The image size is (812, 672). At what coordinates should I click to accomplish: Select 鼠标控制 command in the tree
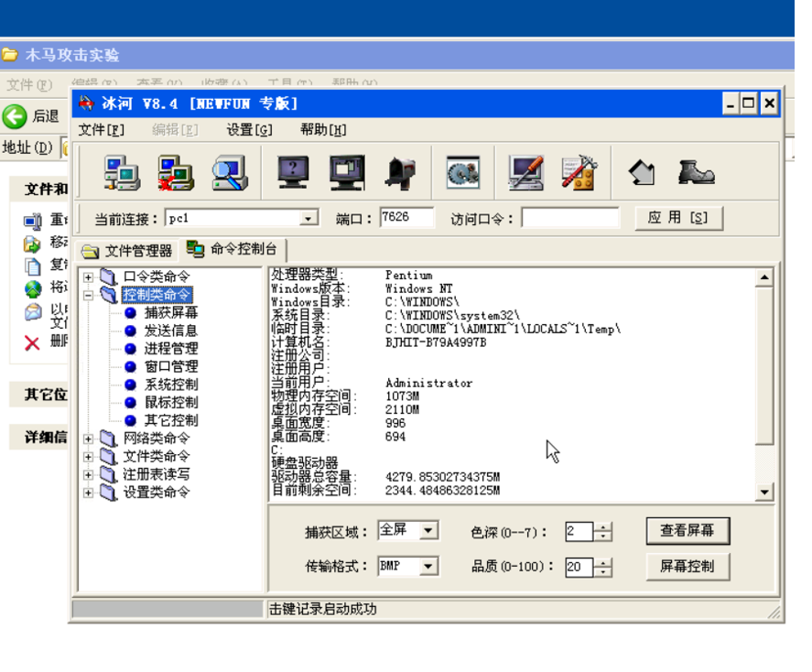click(x=171, y=402)
